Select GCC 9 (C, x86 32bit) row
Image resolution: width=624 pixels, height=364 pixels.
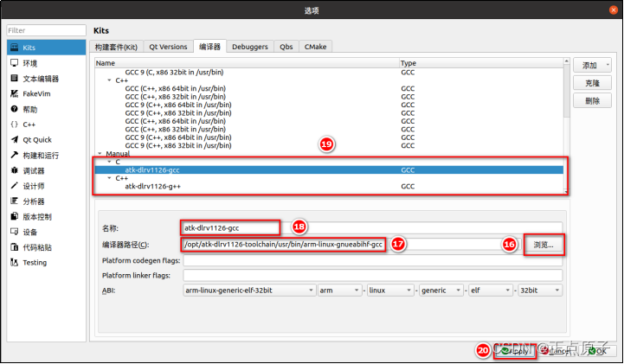click(x=329, y=73)
